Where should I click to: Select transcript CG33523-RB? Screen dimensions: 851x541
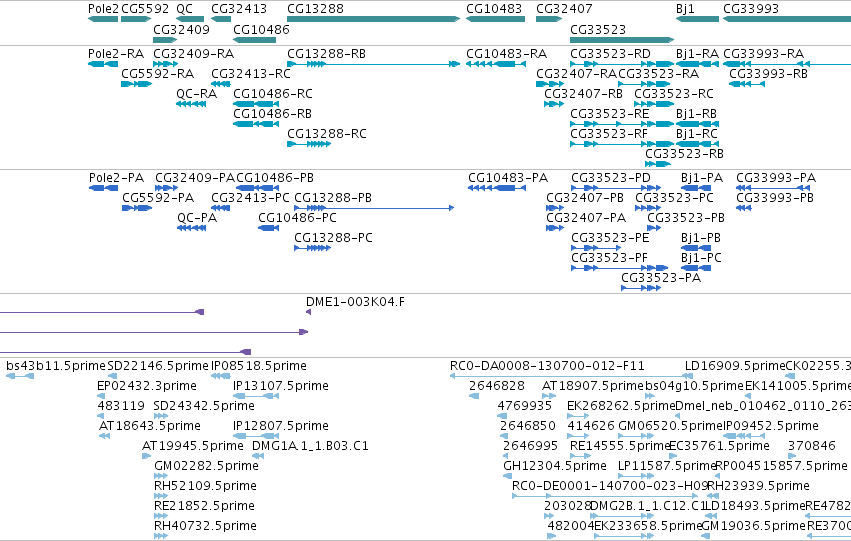coord(684,154)
